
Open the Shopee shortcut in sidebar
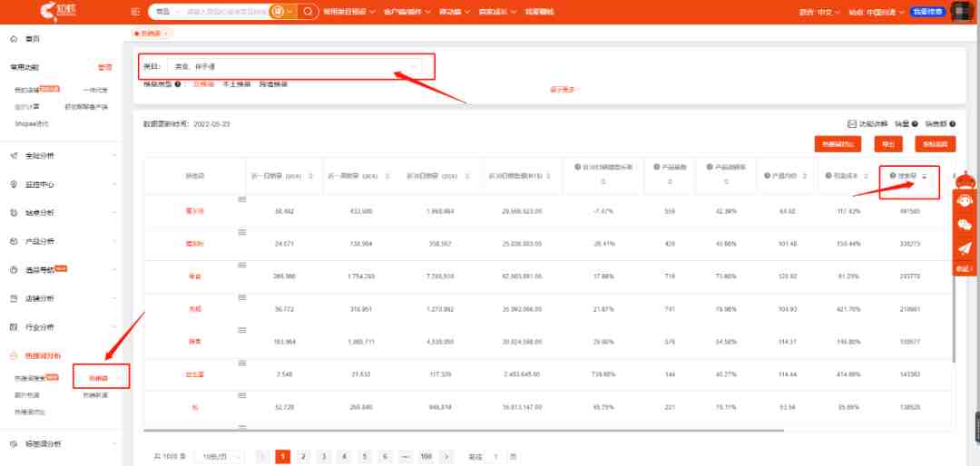31,123
